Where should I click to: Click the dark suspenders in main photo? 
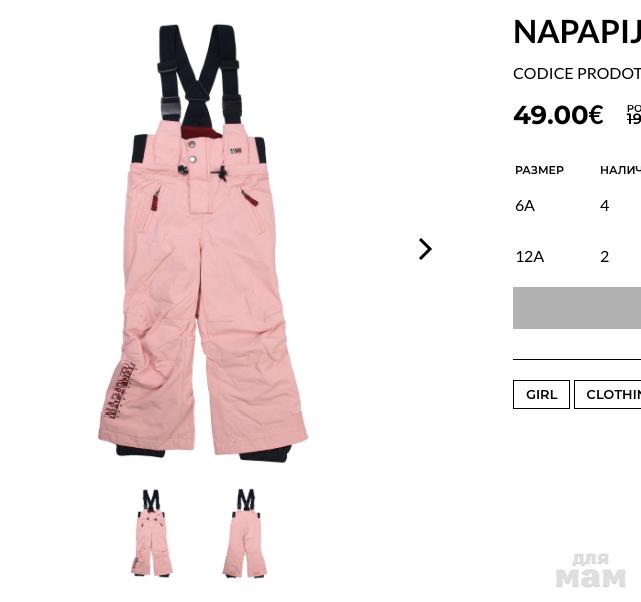(x=199, y=74)
